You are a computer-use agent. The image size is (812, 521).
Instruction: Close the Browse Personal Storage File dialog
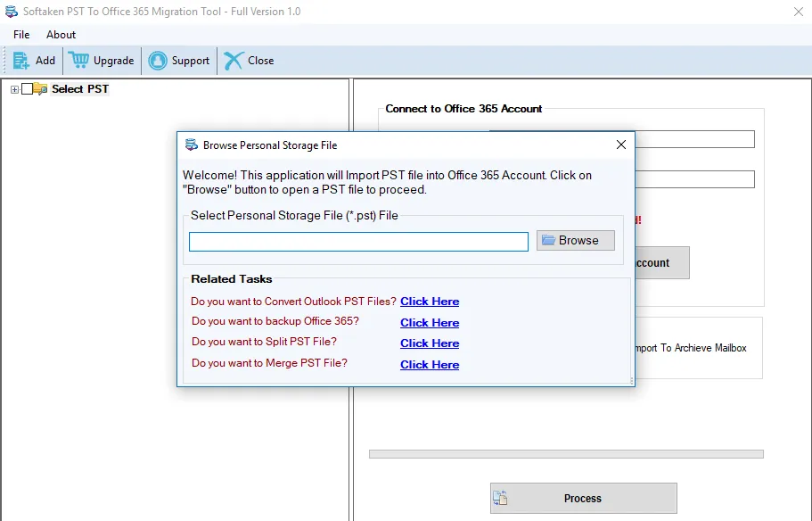(x=621, y=145)
